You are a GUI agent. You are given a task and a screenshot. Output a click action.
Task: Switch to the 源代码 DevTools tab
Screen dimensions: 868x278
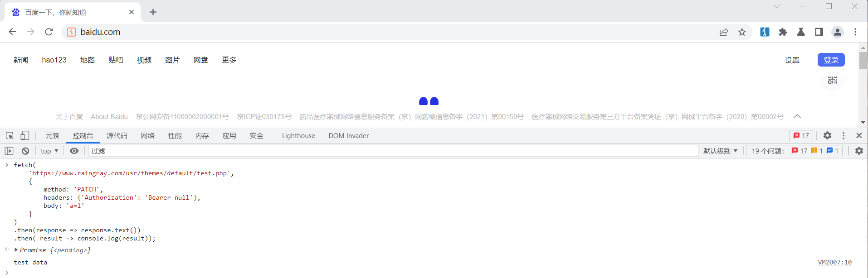click(117, 136)
